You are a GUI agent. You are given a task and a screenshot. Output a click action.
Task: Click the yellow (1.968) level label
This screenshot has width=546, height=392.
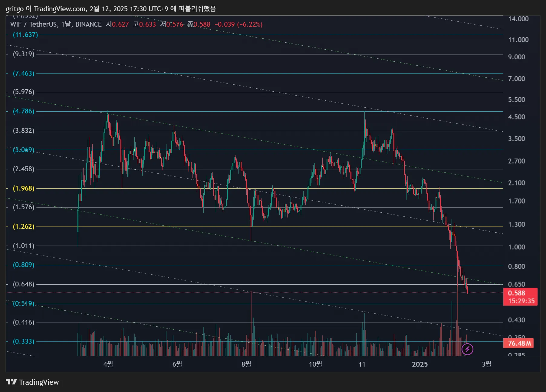pyautogui.click(x=24, y=188)
